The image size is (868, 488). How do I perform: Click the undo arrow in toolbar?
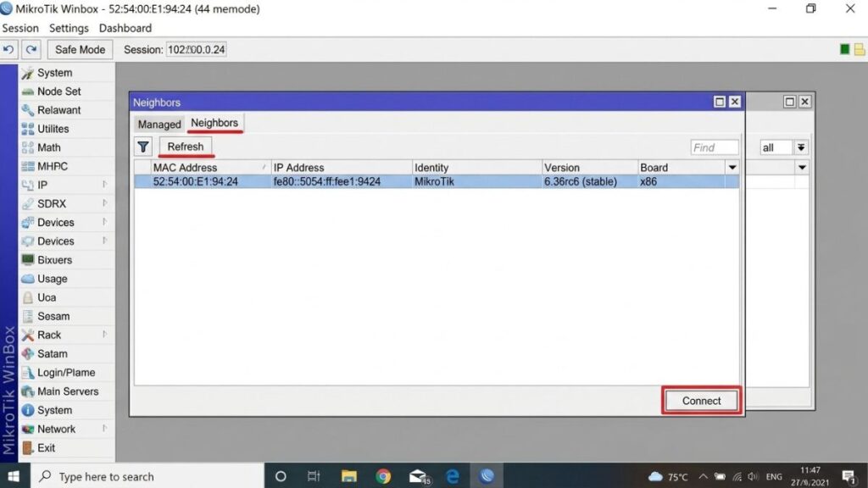coord(8,49)
